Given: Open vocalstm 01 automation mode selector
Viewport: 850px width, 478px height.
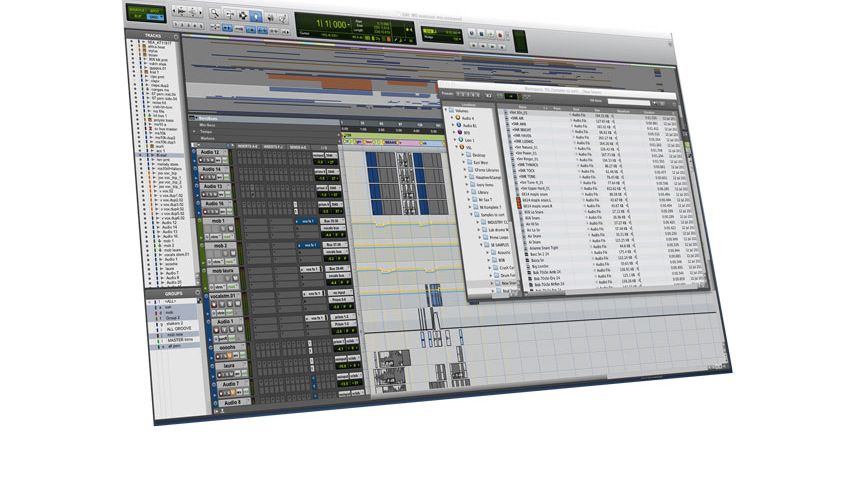Looking at the screenshot, I should 229,312.
